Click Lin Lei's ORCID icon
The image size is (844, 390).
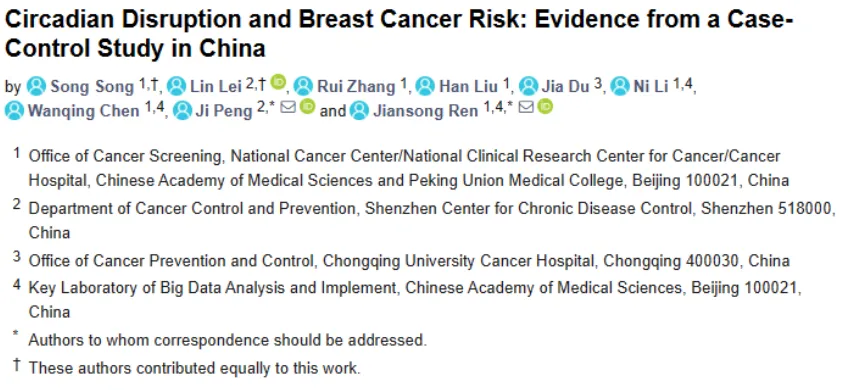tap(278, 82)
